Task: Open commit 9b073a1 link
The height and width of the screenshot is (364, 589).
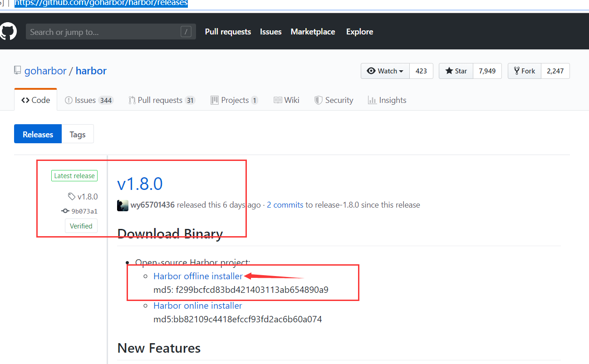Action: point(79,211)
